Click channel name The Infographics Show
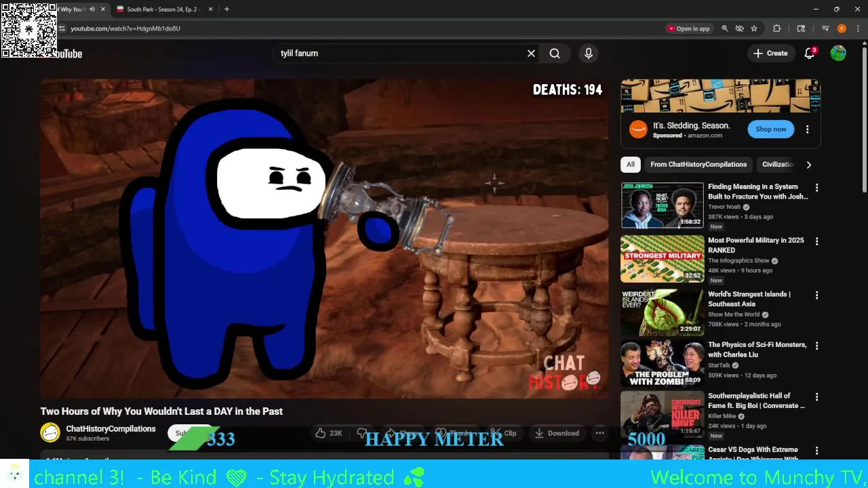868x488 pixels. click(738, 261)
